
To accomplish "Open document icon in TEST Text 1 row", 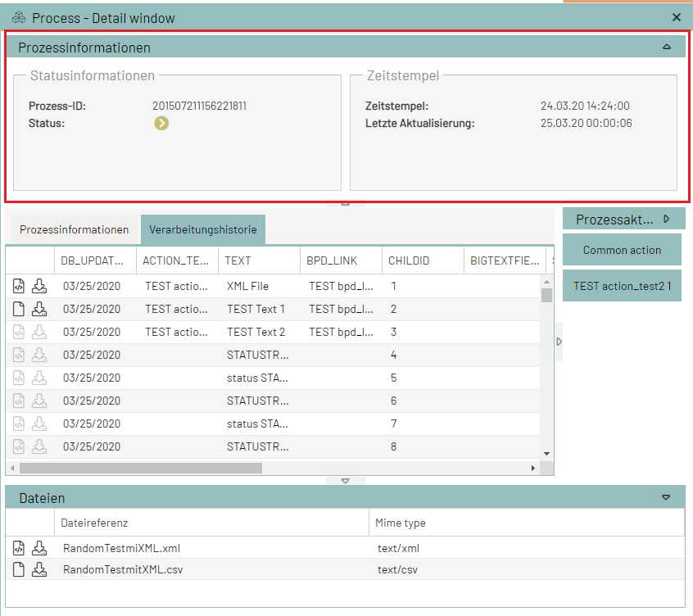I will 19,309.
